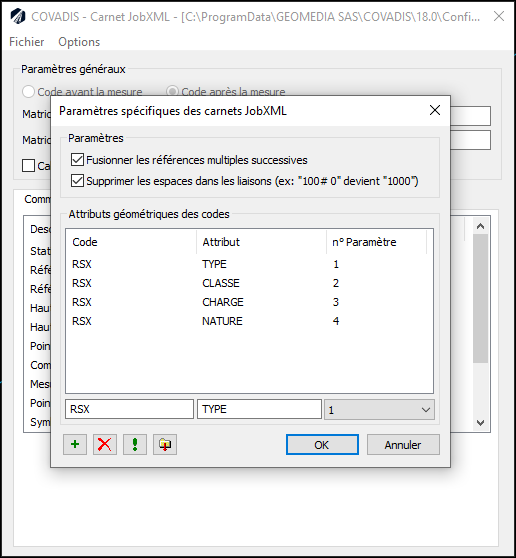Select the TYPE attribute row
This screenshot has width=516, height=558.
coord(249,264)
